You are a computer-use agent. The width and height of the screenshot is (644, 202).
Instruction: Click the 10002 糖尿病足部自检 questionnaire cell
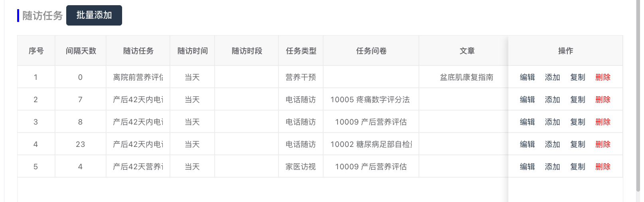(x=371, y=144)
